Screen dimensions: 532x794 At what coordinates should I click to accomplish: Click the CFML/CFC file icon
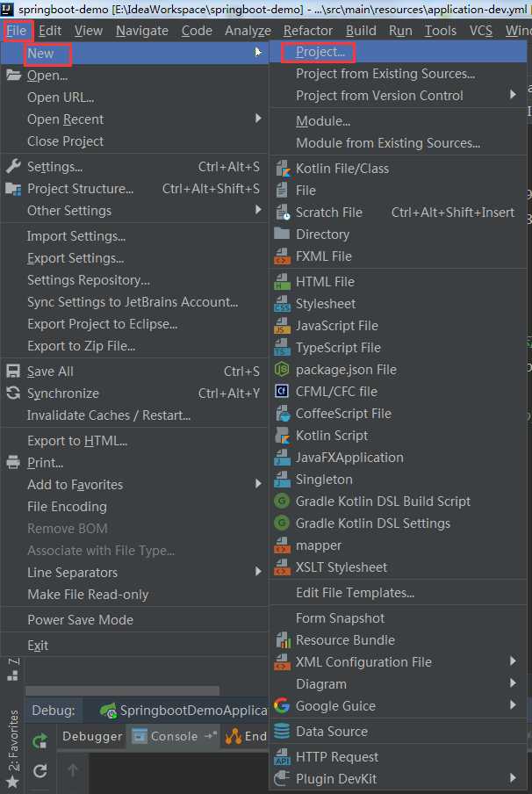click(x=282, y=392)
